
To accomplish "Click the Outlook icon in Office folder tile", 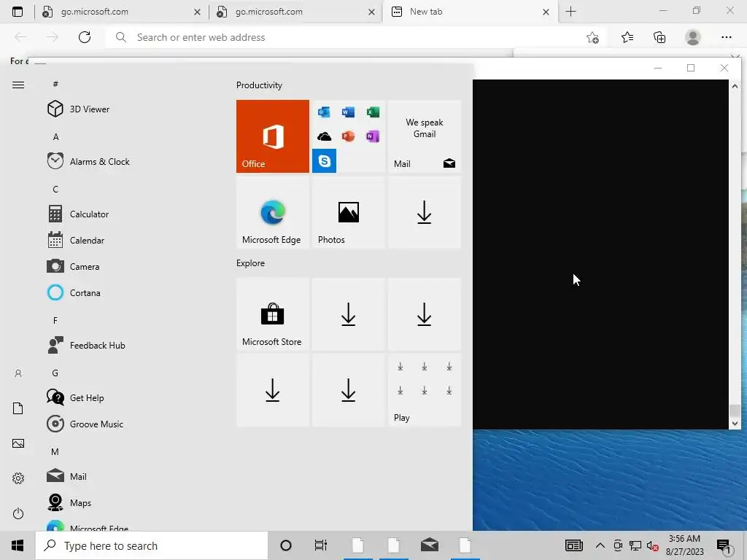I will point(324,112).
